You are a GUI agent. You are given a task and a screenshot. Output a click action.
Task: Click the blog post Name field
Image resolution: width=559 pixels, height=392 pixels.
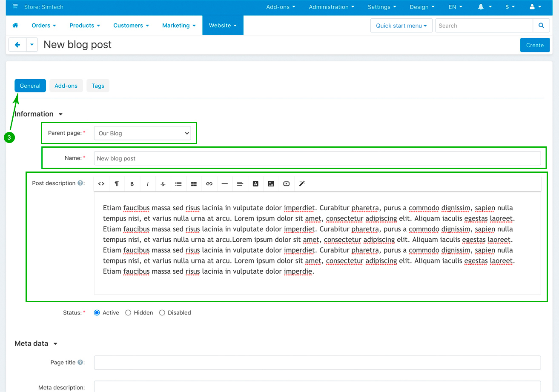tap(317, 158)
